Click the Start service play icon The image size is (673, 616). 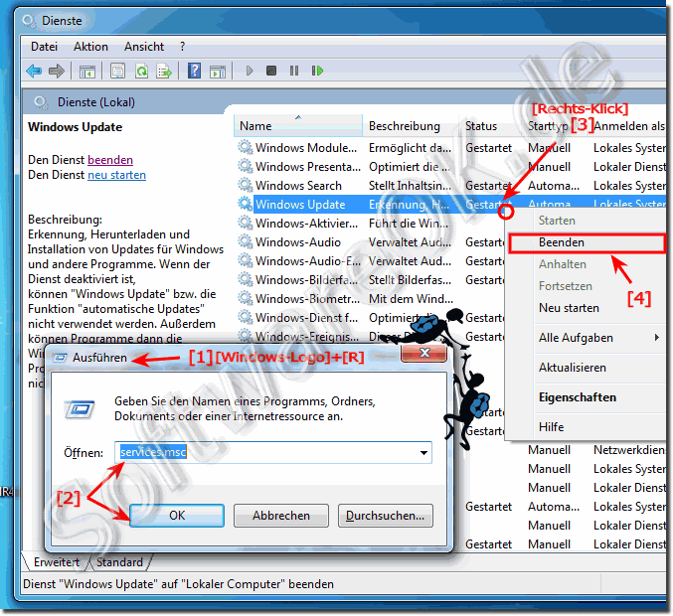coord(249,71)
